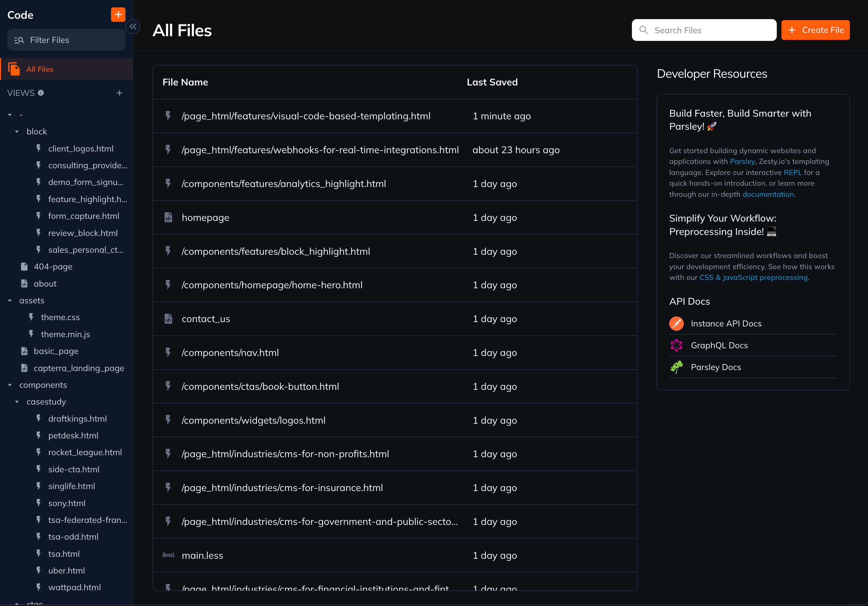The image size is (868, 606).
Task: Collapse the components folder
Action: pos(10,385)
